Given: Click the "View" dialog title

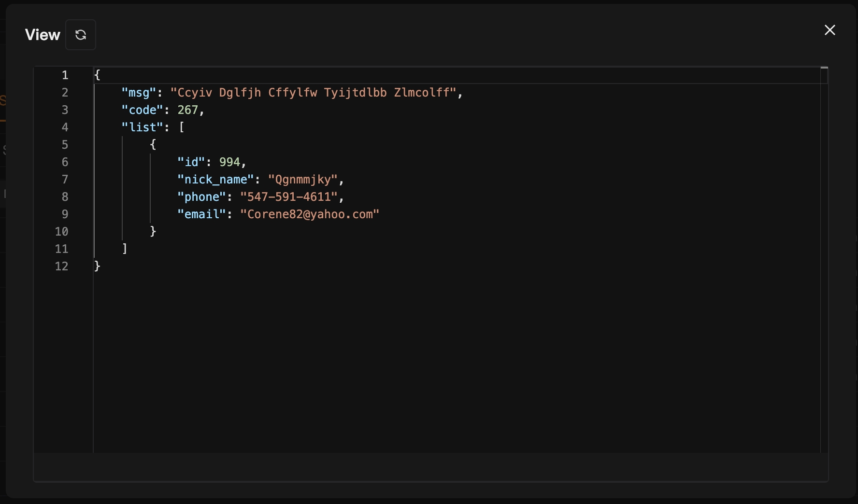Looking at the screenshot, I should 43,35.
